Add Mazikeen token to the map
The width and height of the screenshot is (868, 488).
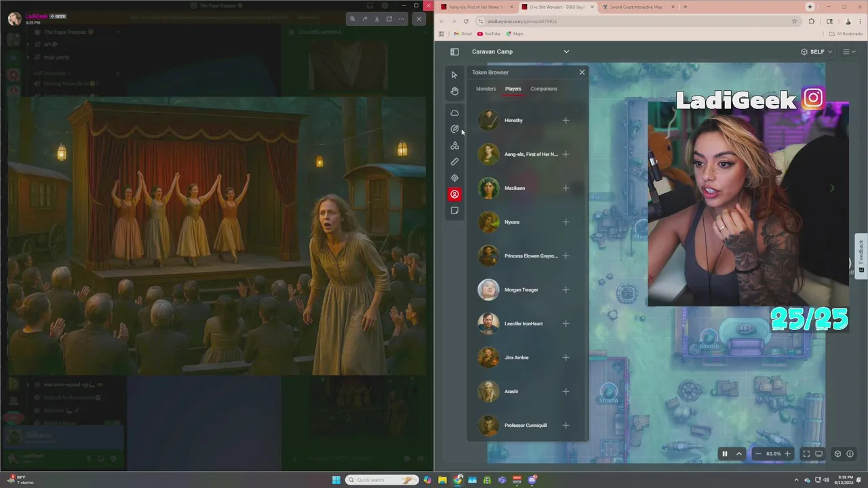(x=566, y=188)
